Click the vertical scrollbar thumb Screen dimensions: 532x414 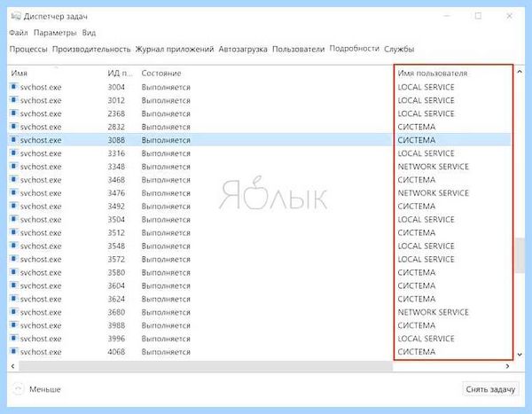tap(520, 255)
